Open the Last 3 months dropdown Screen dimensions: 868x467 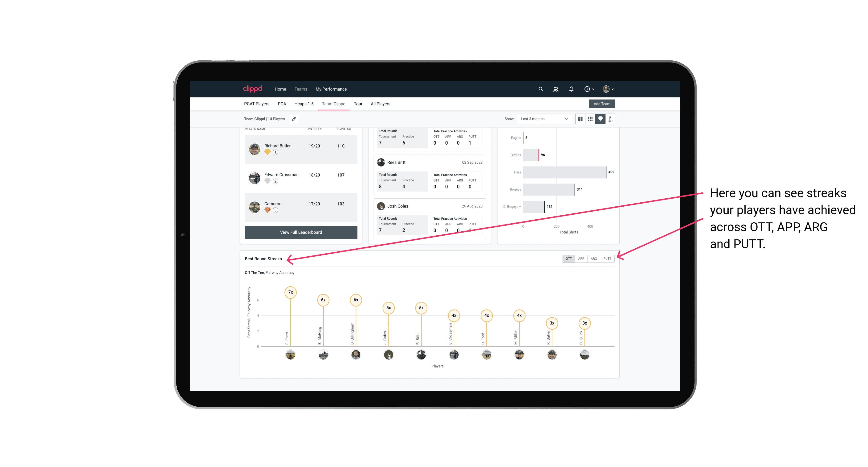[543, 119]
